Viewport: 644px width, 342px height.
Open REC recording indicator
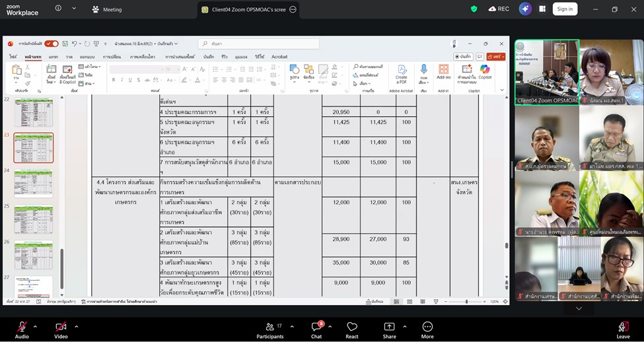pos(499,9)
